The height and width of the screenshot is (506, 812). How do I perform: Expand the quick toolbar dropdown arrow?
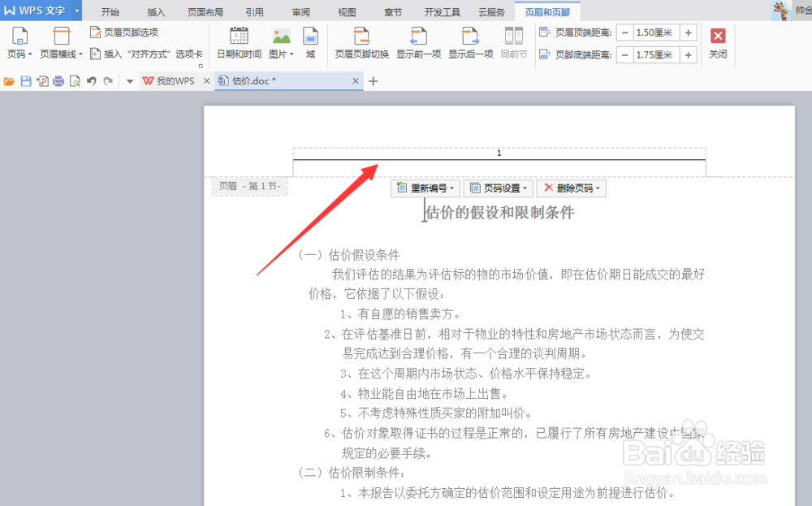click(x=130, y=81)
